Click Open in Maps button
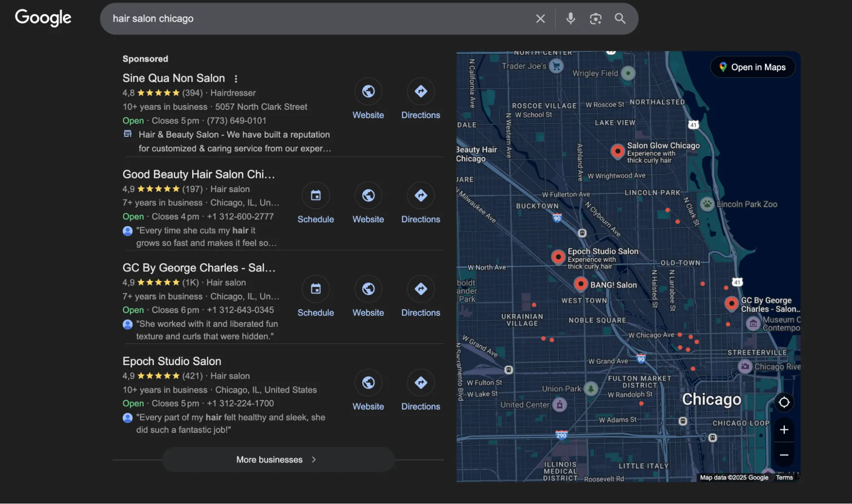Screen dimensions: 852x504 click(753, 67)
